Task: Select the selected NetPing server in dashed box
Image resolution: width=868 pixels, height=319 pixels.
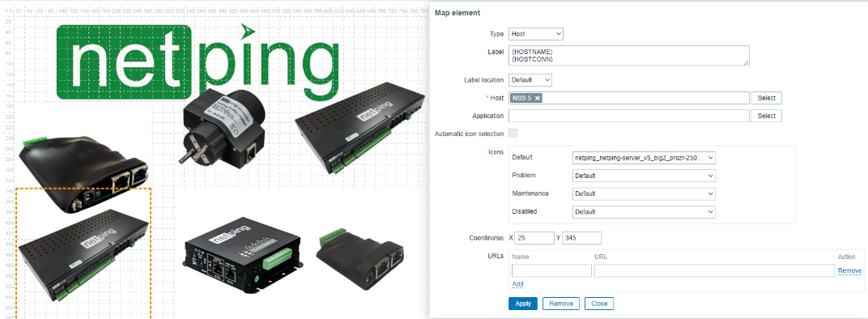Action: pyautogui.click(x=83, y=253)
